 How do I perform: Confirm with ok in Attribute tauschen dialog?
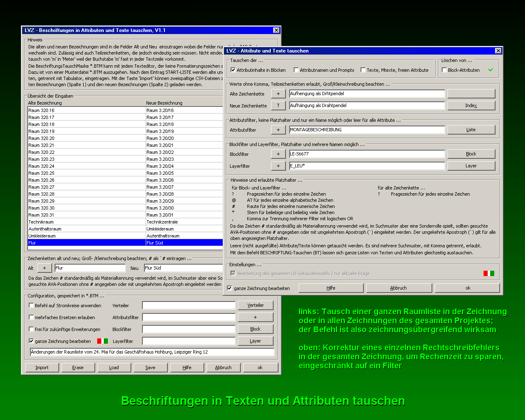[x=468, y=288]
